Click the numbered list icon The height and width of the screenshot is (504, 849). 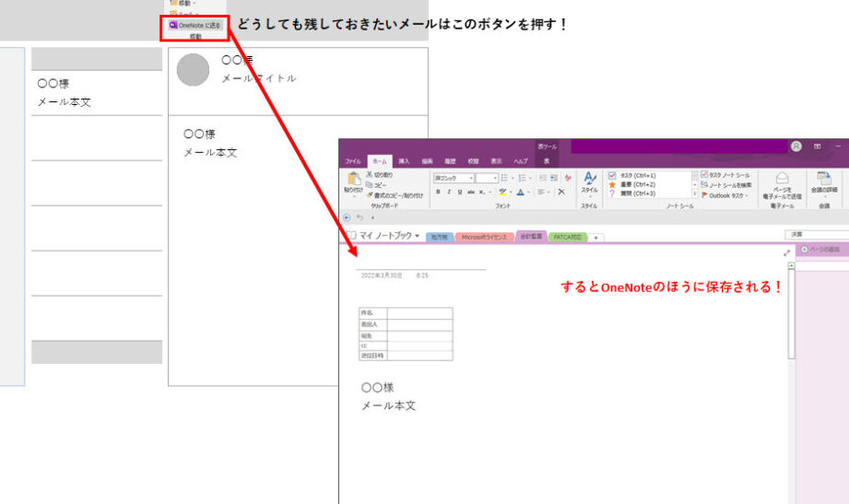[x=522, y=178]
